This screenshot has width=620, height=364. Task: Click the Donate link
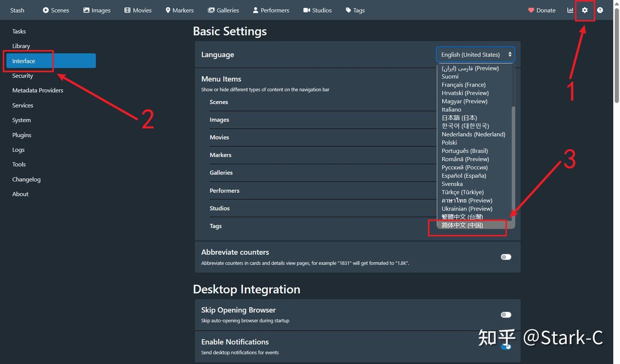(542, 10)
